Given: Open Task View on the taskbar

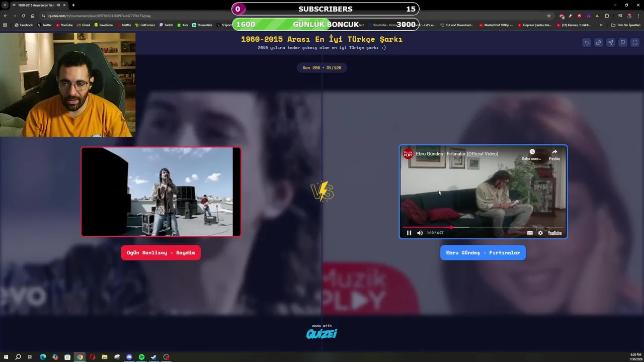Looking at the screenshot, I should 30,357.
